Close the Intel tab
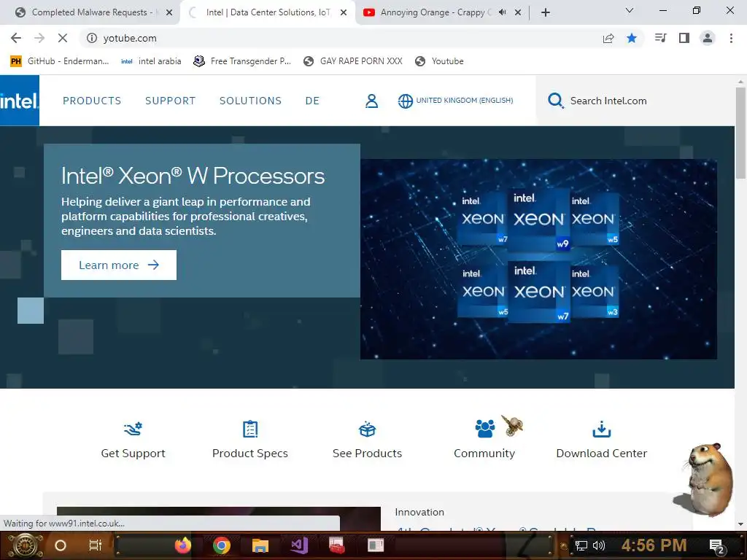 click(344, 12)
